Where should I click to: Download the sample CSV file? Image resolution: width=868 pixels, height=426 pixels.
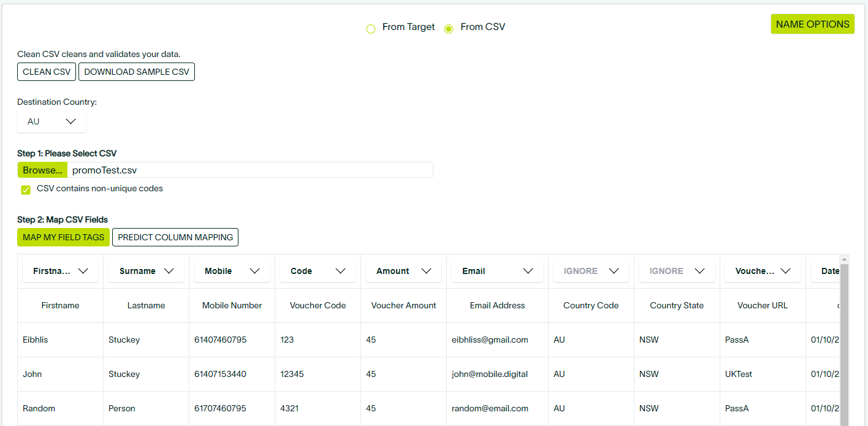(x=137, y=72)
